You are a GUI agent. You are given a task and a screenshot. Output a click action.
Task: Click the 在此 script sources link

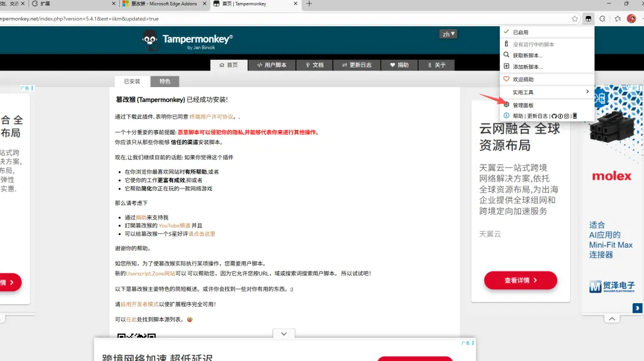[131, 319]
